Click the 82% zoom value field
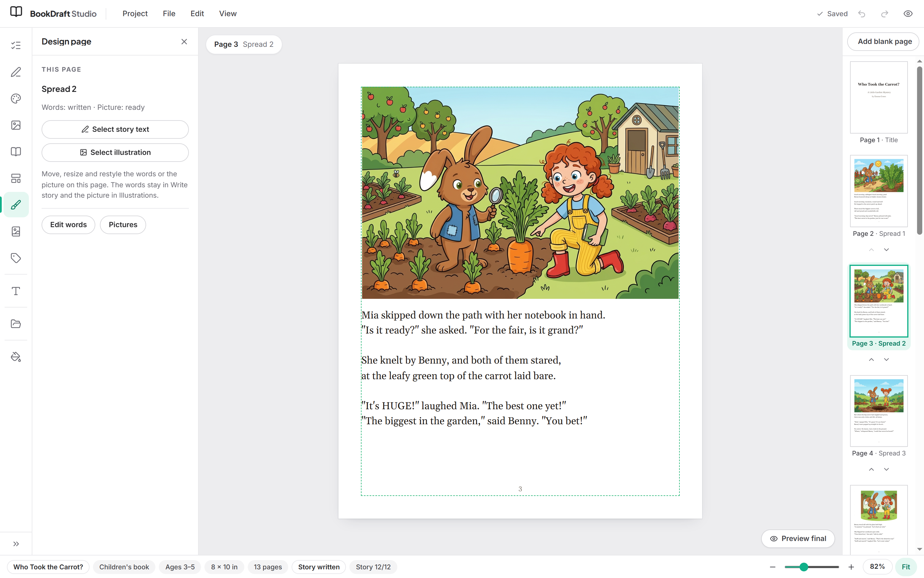 pos(877,567)
